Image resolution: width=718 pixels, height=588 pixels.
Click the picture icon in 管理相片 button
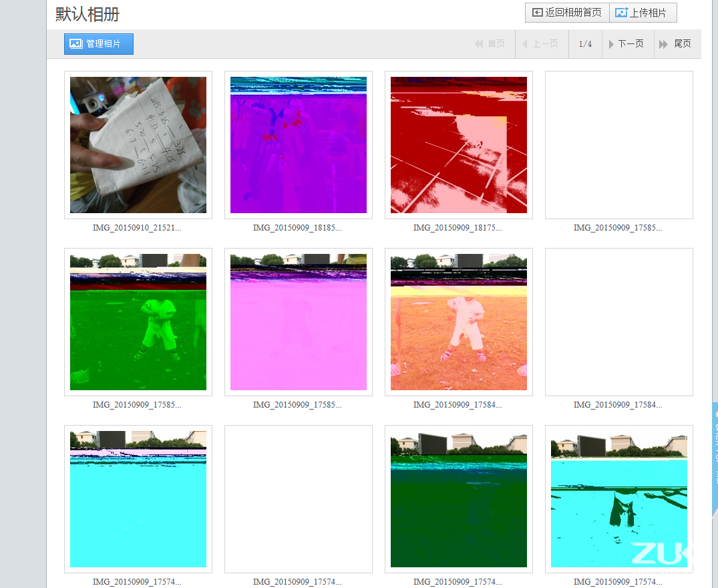click(x=76, y=44)
